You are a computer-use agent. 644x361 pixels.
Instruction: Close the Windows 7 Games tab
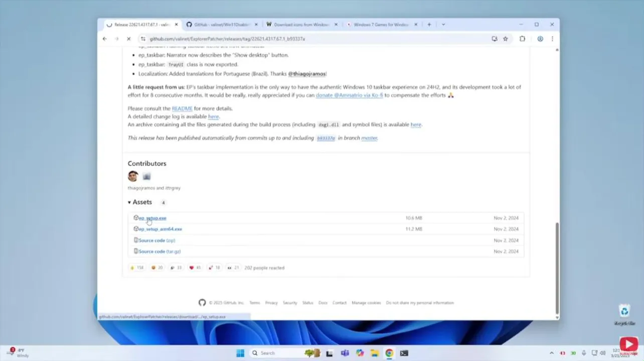pos(416,25)
